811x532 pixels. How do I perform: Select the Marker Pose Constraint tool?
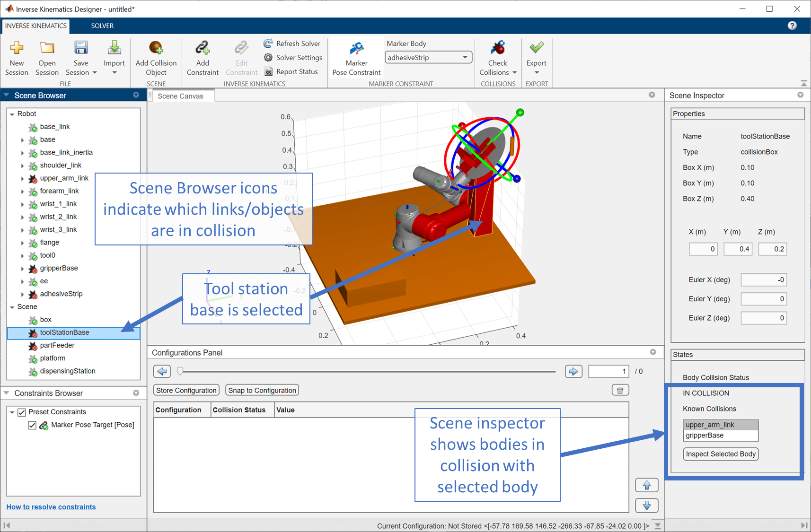click(x=356, y=49)
